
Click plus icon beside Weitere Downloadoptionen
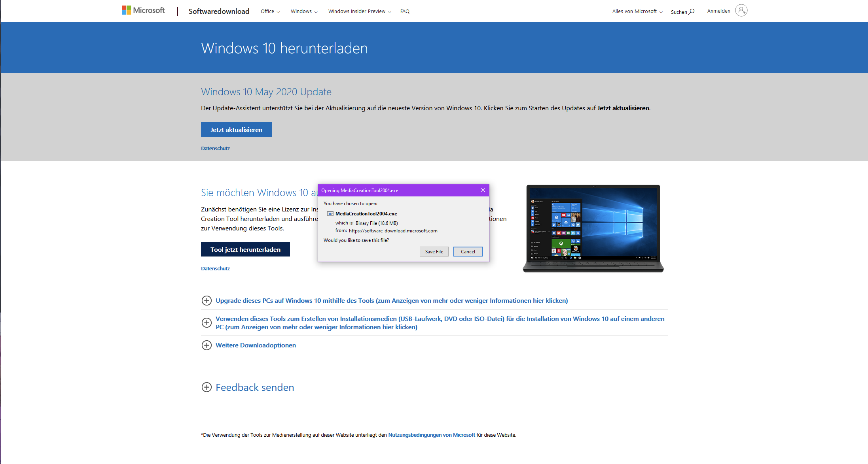(x=207, y=345)
